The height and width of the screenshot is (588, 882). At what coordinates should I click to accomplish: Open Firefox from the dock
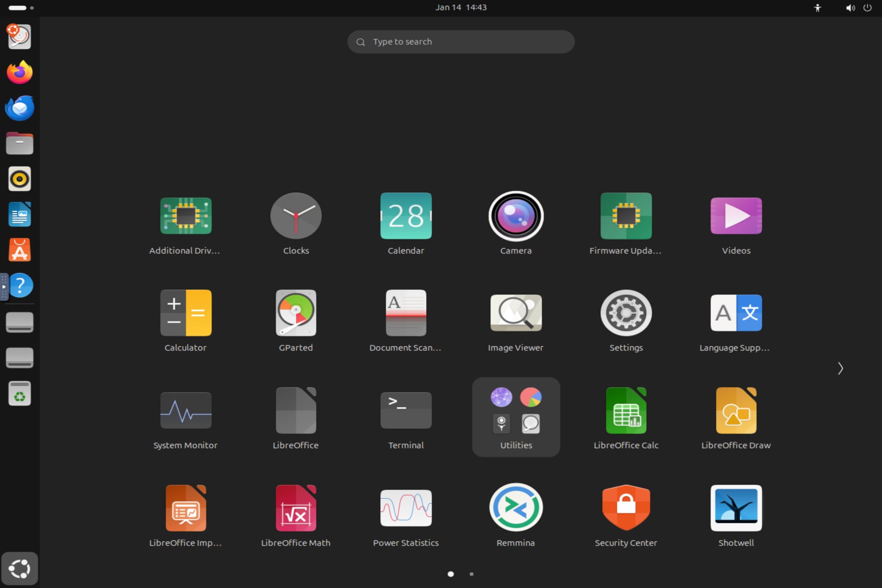coord(20,73)
